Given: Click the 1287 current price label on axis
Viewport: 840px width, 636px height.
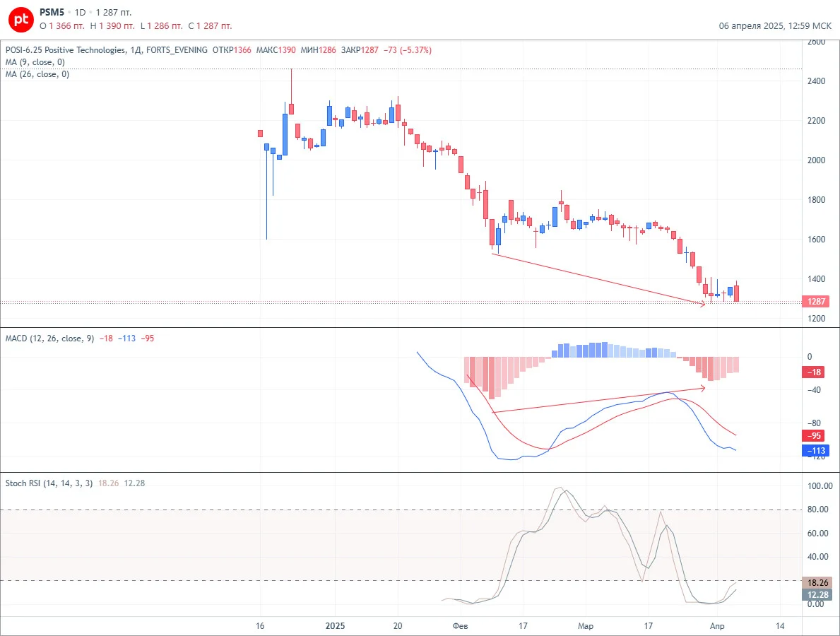Looking at the screenshot, I should point(815,302).
